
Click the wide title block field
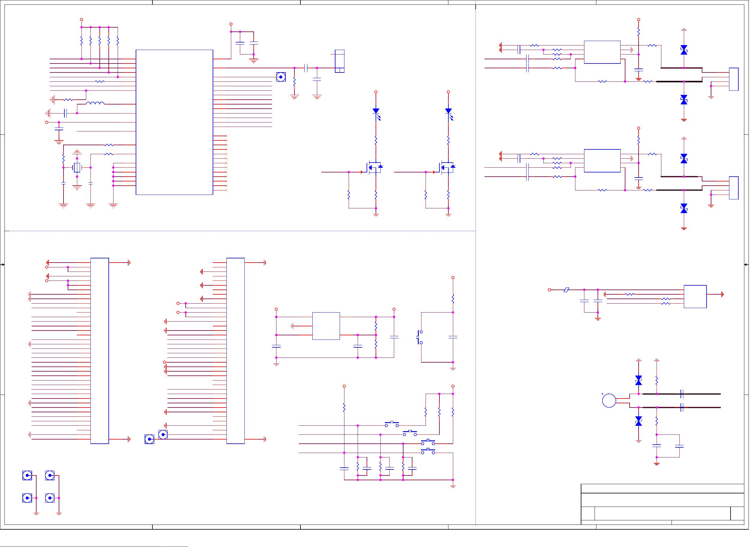pos(662,513)
